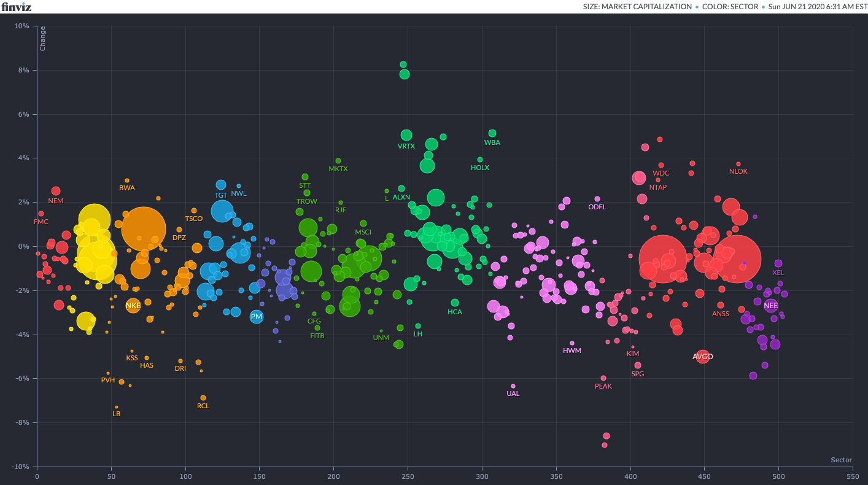This screenshot has height=485, width=868.
Task: Click the Change y-axis label
Action: tap(42, 39)
